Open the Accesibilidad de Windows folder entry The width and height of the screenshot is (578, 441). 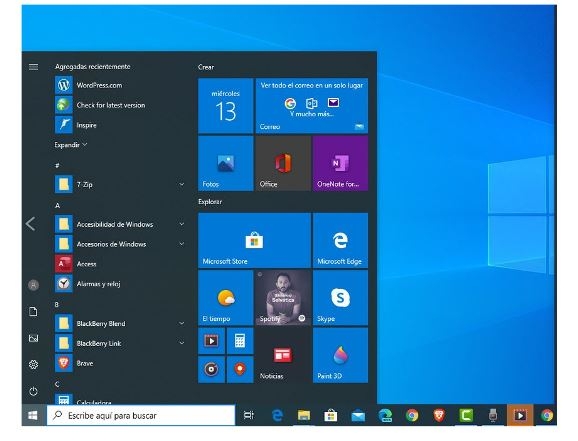tap(120, 224)
